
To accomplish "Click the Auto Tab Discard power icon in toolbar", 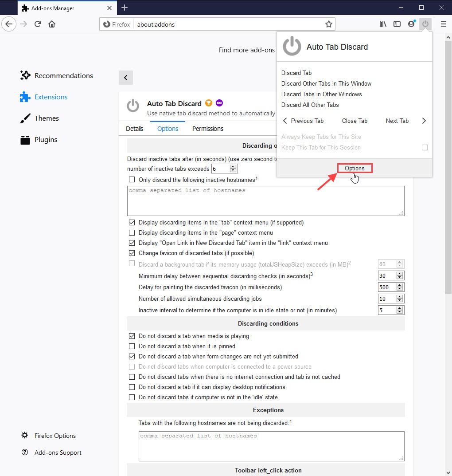I will point(425,24).
